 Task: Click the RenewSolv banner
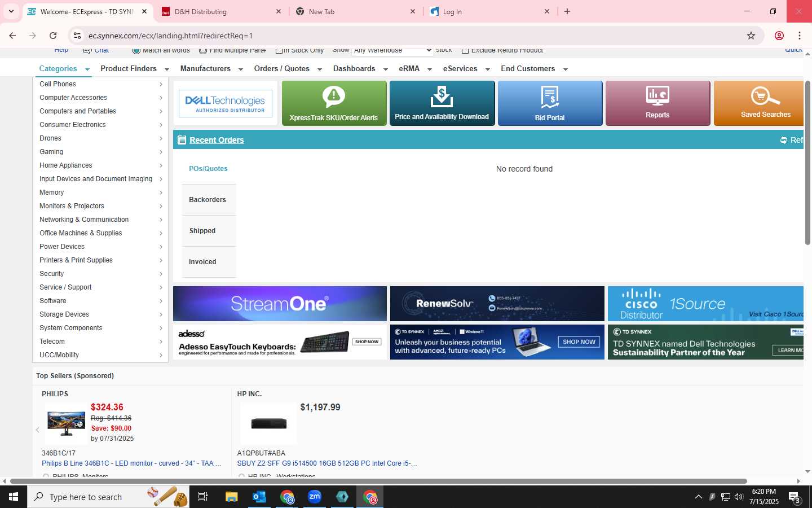tap(497, 304)
